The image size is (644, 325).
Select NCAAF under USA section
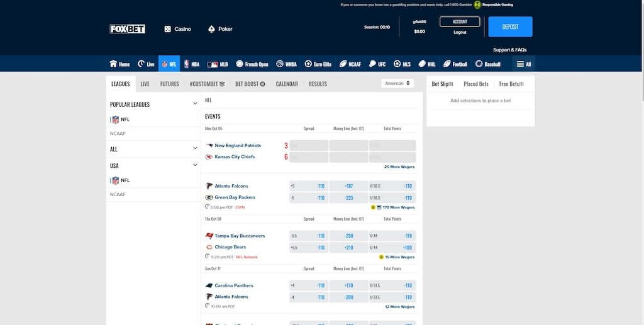click(x=118, y=194)
